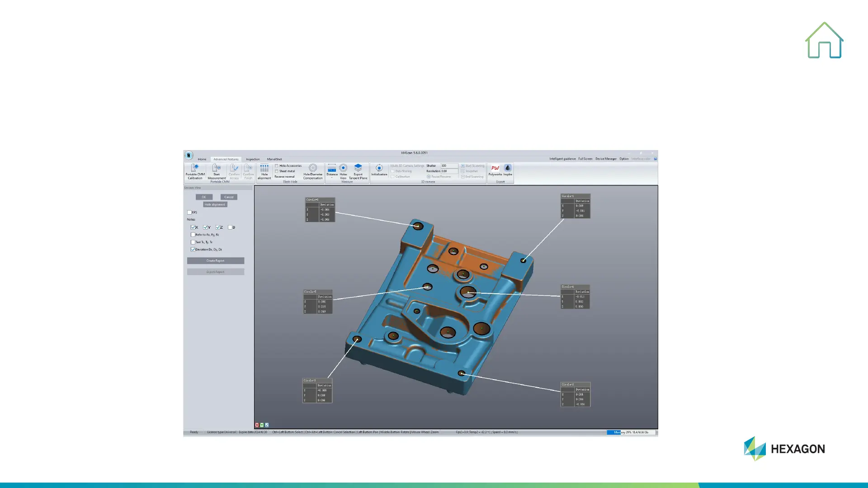The height and width of the screenshot is (488, 868).
Task: Open the Hole alignment ribbon tool
Action: click(x=264, y=169)
